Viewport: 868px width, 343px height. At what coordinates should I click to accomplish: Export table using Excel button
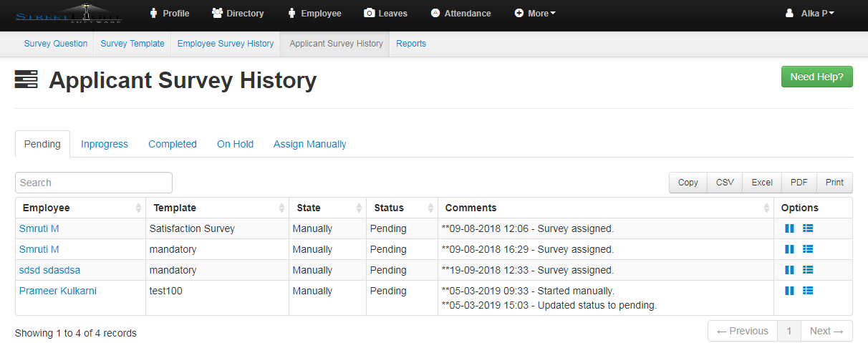click(x=761, y=183)
